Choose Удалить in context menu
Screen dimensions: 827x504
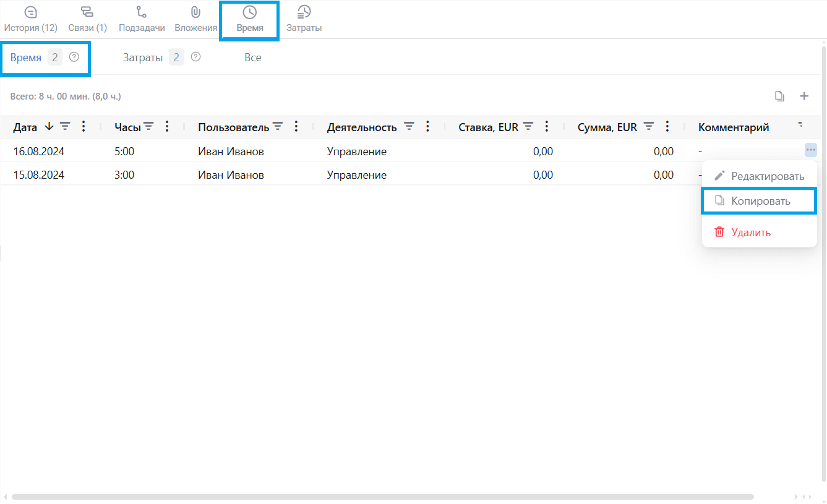pyautogui.click(x=760, y=233)
